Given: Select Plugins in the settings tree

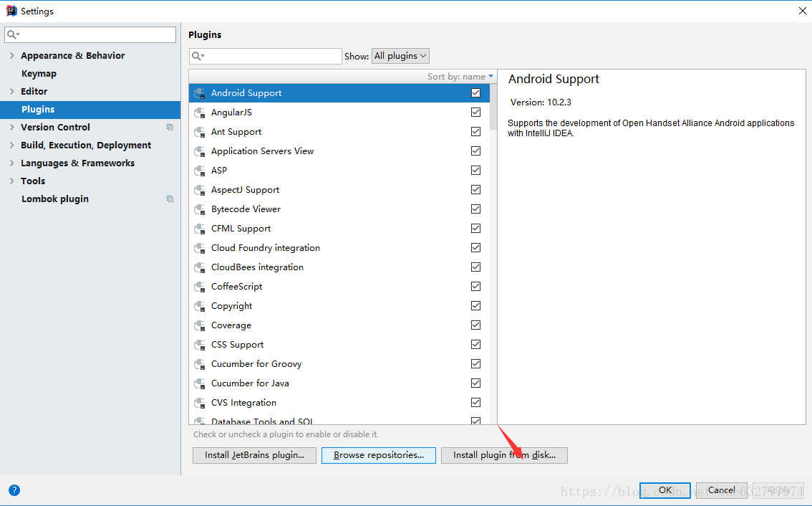Looking at the screenshot, I should coord(90,110).
